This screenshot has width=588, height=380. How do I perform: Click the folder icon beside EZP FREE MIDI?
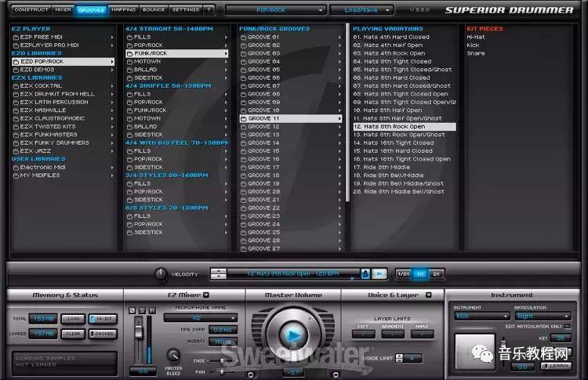click(x=16, y=37)
